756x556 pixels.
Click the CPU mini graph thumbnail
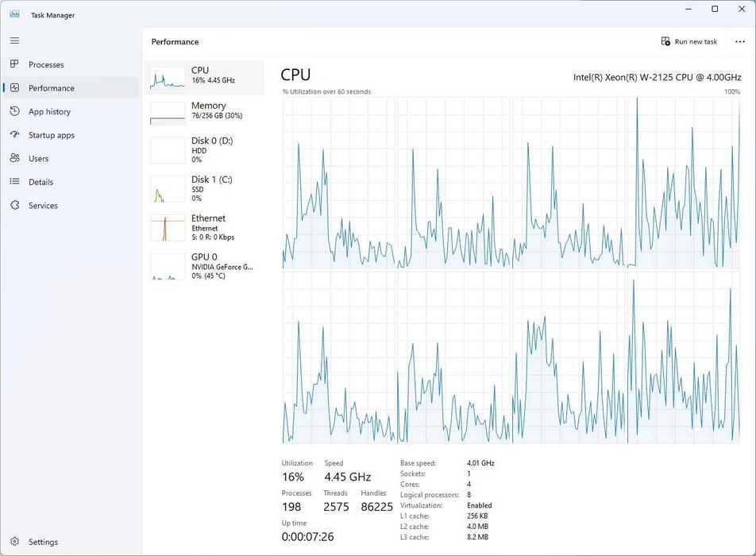pos(168,78)
